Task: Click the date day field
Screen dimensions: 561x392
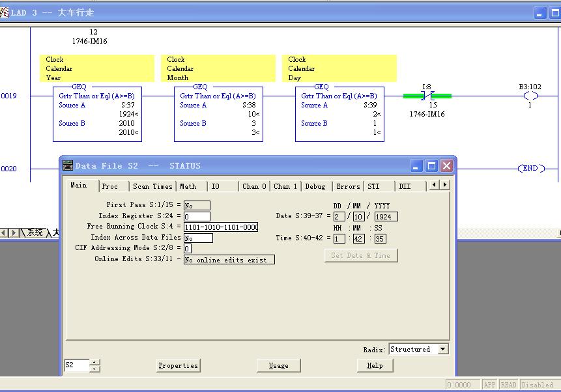Action: click(x=339, y=217)
